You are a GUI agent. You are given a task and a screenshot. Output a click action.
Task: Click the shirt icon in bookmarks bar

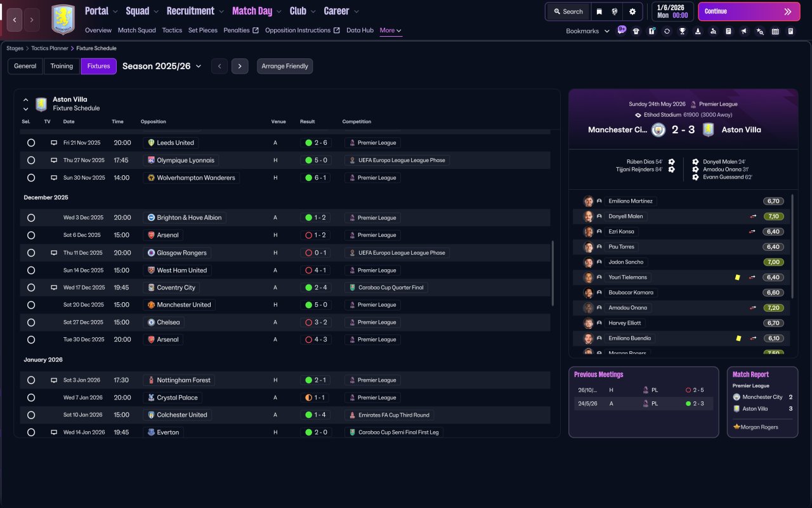point(636,31)
